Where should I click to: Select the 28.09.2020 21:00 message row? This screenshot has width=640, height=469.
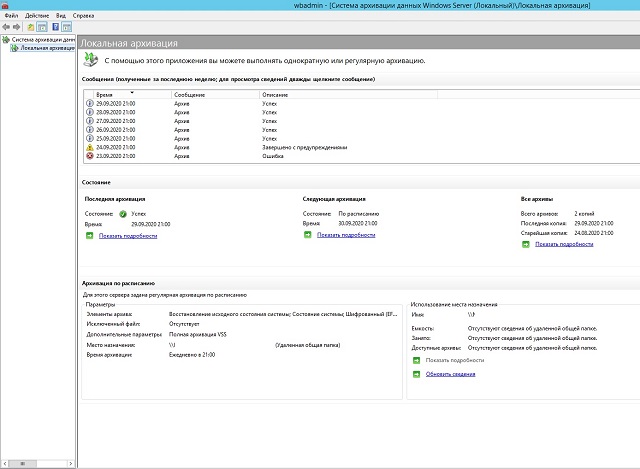361,112
